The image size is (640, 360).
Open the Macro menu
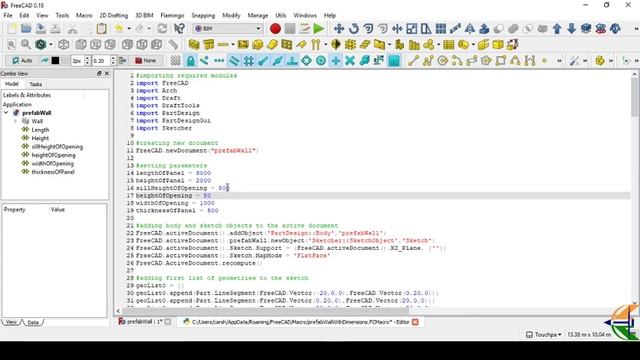point(84,15)
